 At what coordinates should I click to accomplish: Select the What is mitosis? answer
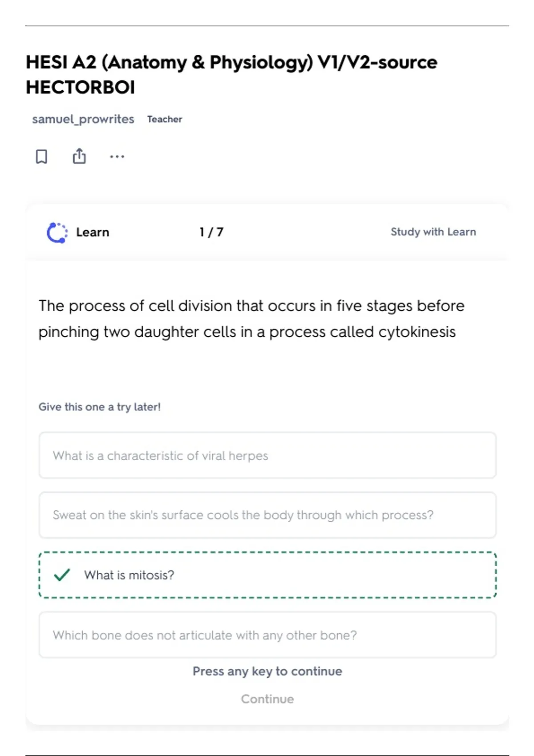click(x=267, y=575)
